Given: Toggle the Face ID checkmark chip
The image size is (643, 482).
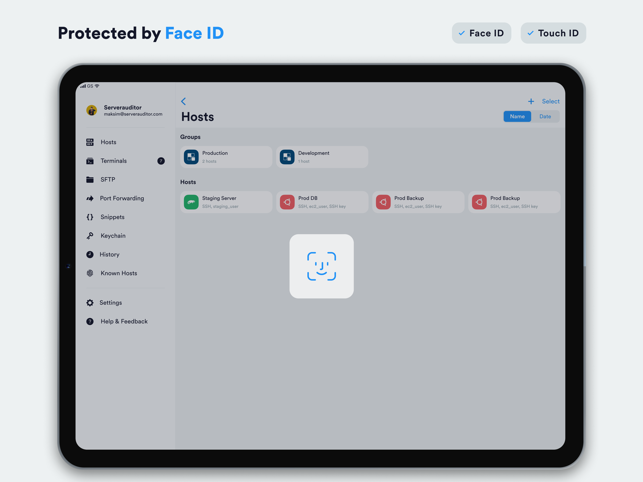Looking at the screenshot, I should (x=481, y=33).
